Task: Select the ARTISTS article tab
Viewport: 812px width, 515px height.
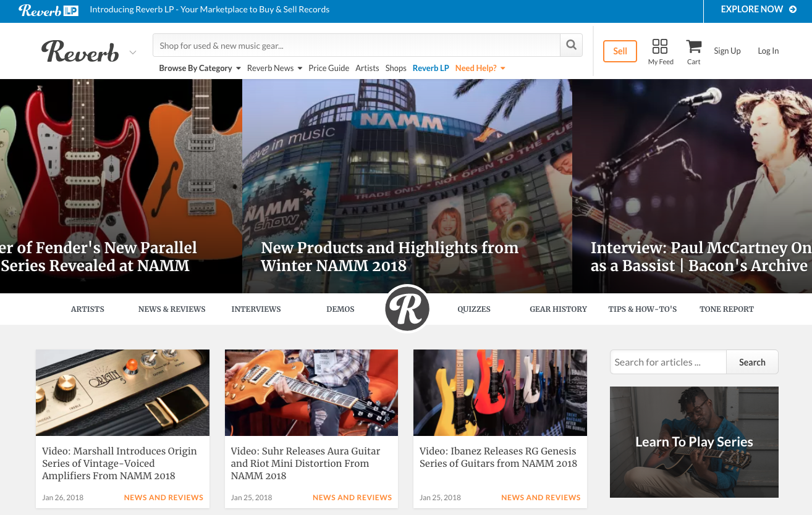Action: point(88,309)
